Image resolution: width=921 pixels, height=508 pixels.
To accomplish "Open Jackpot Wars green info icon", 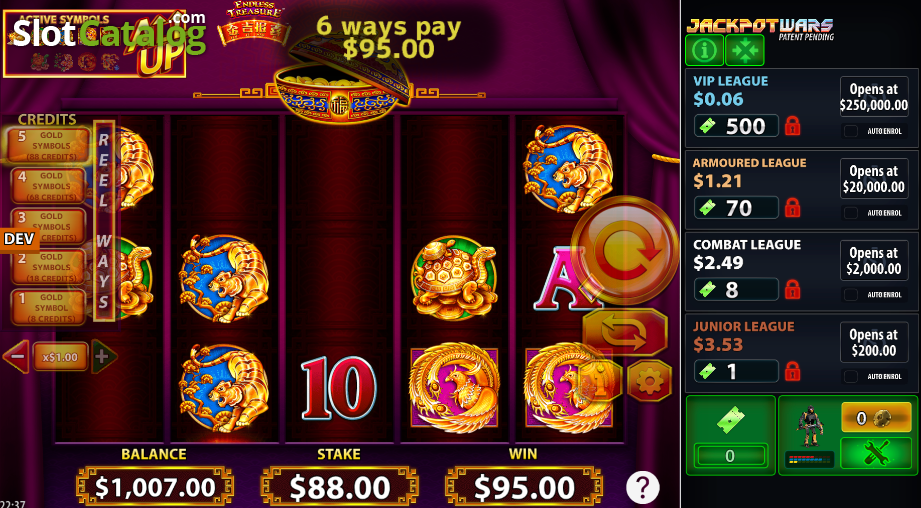I will click(704, 50).
